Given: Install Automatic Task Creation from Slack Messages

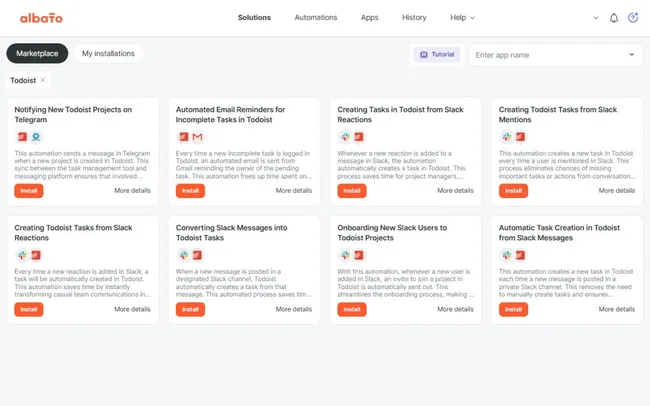Looking at the screenshot, I should click(x=513, y=309).
